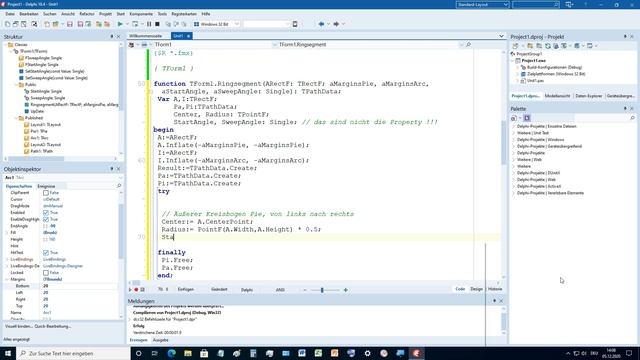Click the purple icon in Palette toolbar

click(x=527, y=118)
